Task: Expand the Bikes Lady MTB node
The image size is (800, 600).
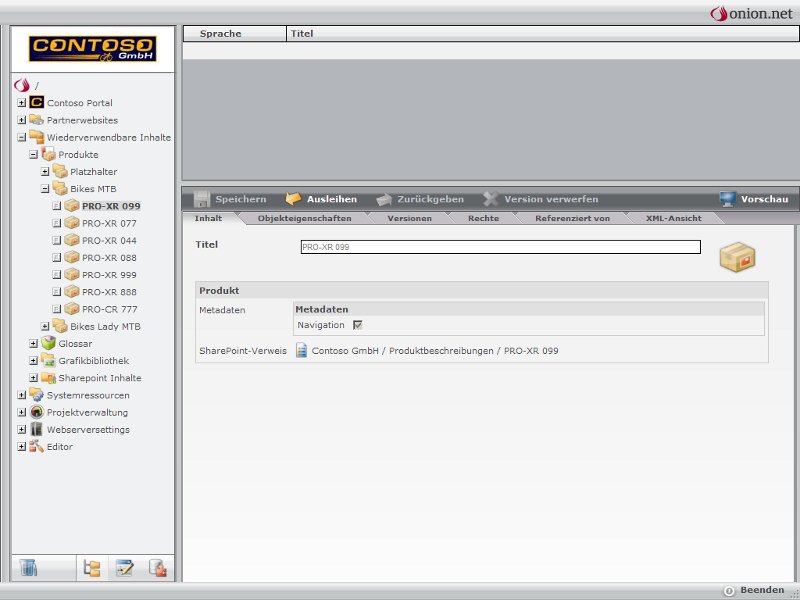Action: pyautogui.click(x=45, y=326)
